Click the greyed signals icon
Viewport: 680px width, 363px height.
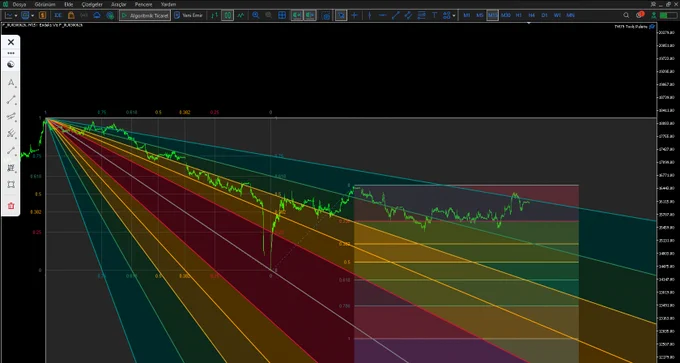tap(84, 15)
